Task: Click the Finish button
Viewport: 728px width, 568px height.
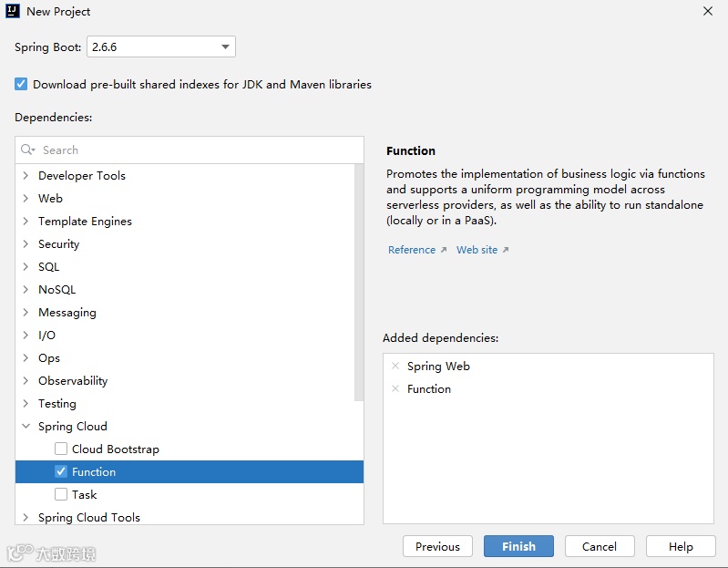Action: pos(518,546)
